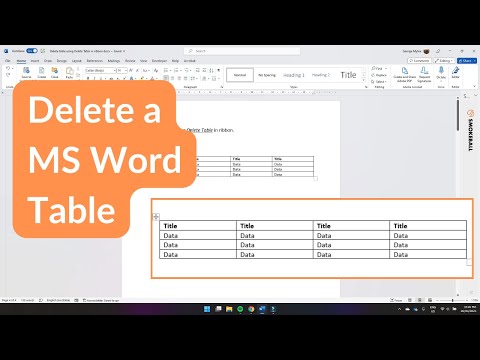The width and height of the screenshot is (480, 360).
Task: Click the Focus mode button in status bar
Action: point(396,300)
